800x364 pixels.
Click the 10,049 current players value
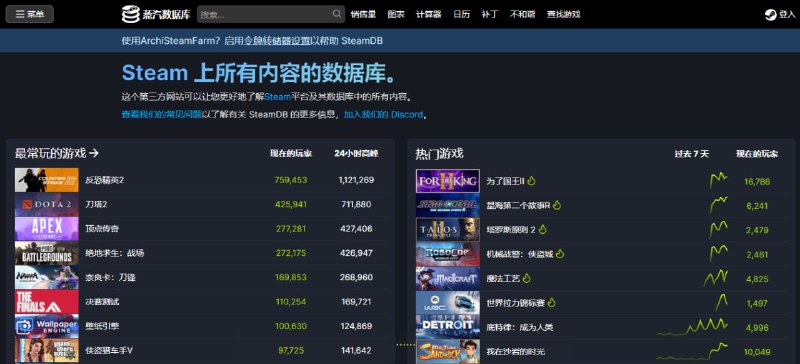click(757, 352)
